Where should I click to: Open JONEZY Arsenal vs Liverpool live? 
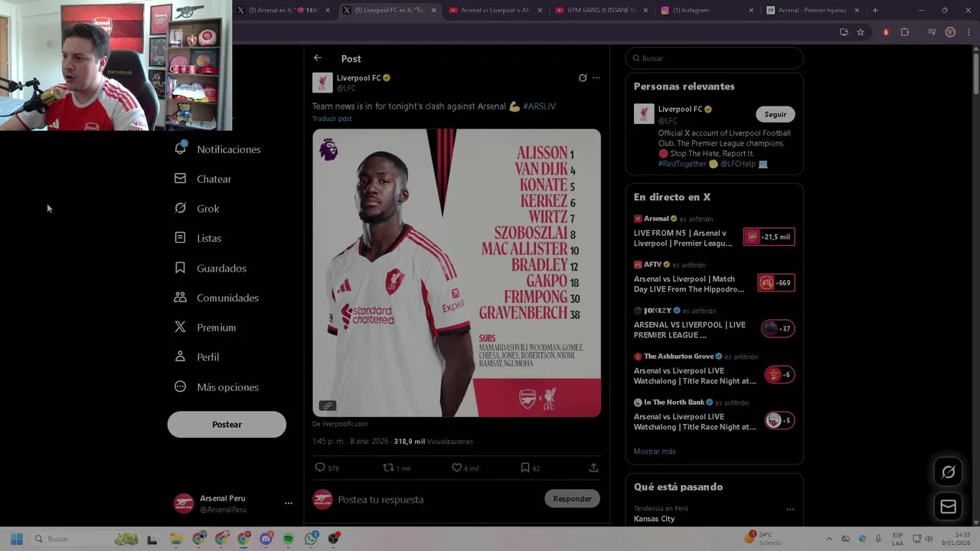click(690, 330)
